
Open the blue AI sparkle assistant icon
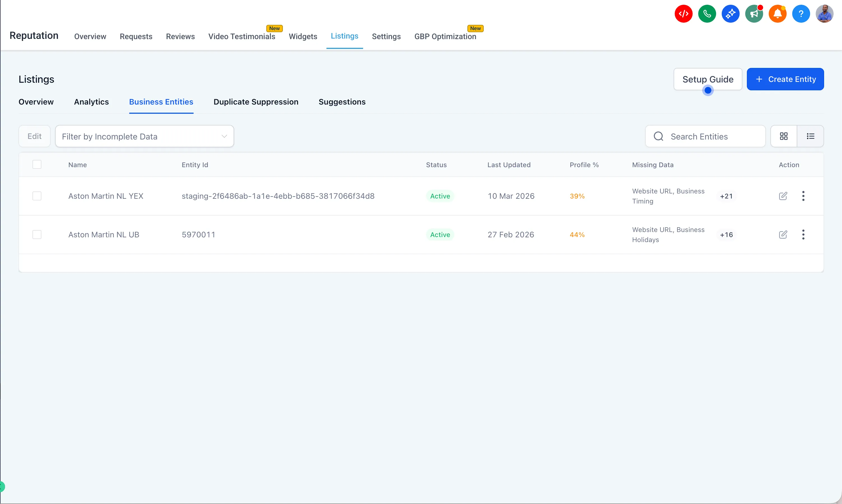click(730, 14)
